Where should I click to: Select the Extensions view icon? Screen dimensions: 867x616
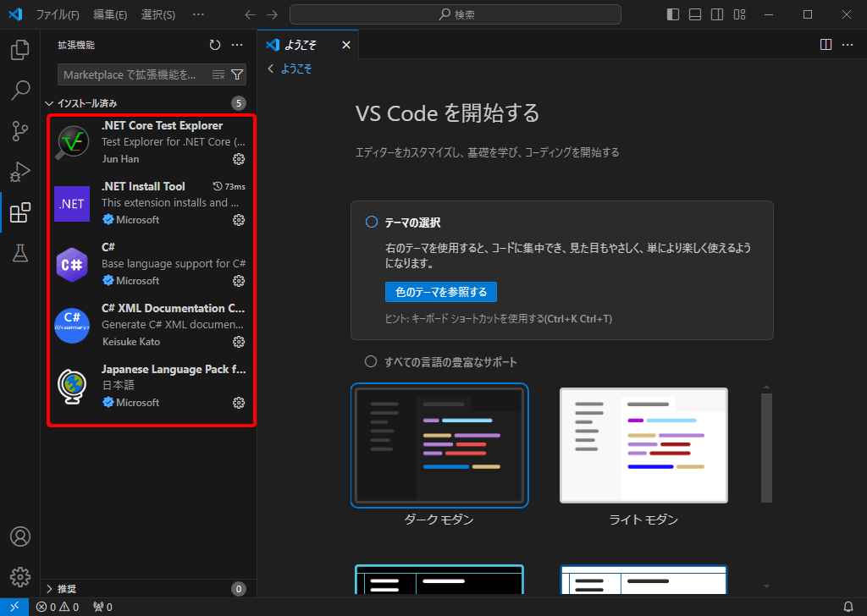tap(20, 212)
